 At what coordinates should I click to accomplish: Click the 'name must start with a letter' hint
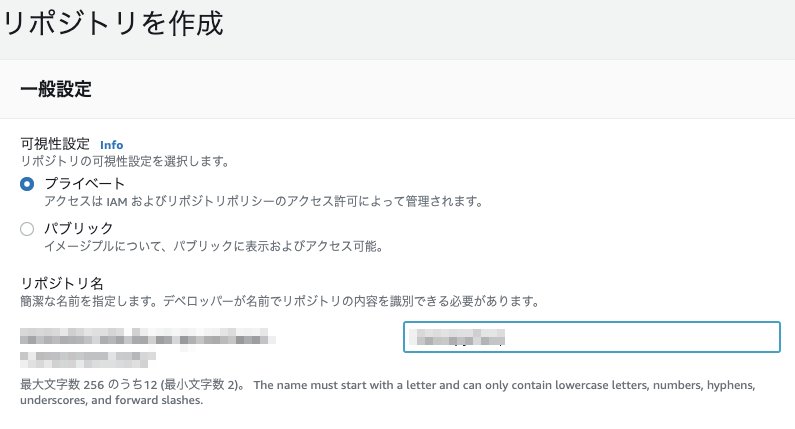pyautogui.click(x=388, y=392)
